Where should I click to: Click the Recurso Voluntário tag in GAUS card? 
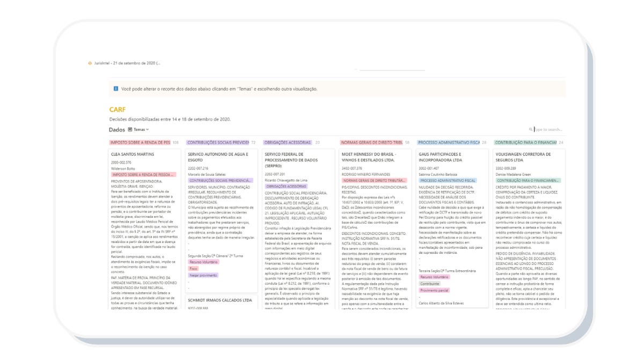click(434, 277)
